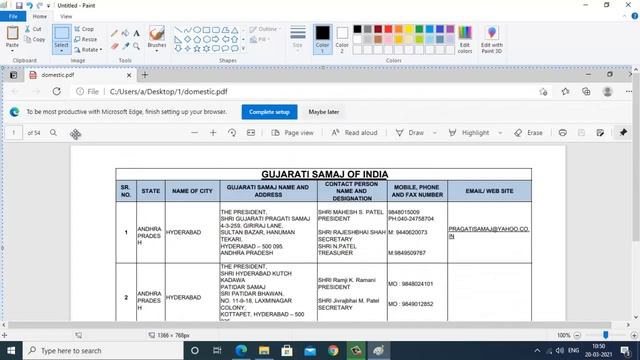Open Edit with Paint 3D
This screenshot has width=640, height=360.
click(491, 39)
